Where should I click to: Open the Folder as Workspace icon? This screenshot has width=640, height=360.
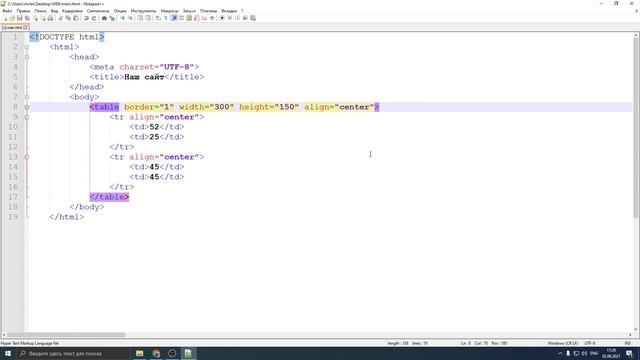204,18
